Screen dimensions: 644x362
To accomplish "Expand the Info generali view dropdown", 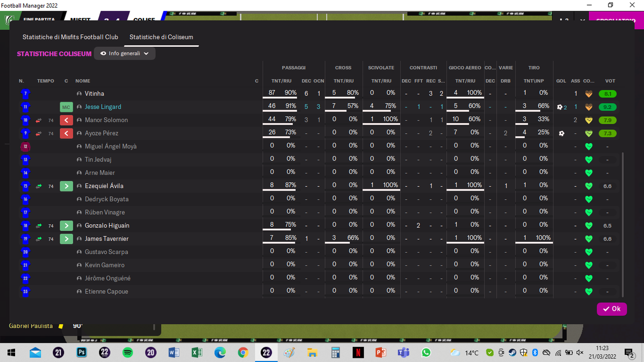I will (124, 53).
